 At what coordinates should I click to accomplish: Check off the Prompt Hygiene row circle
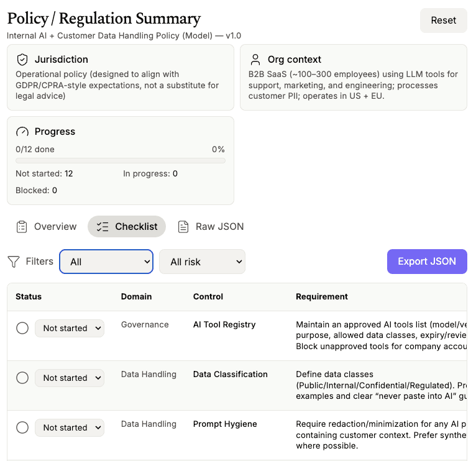pos(22,427)
